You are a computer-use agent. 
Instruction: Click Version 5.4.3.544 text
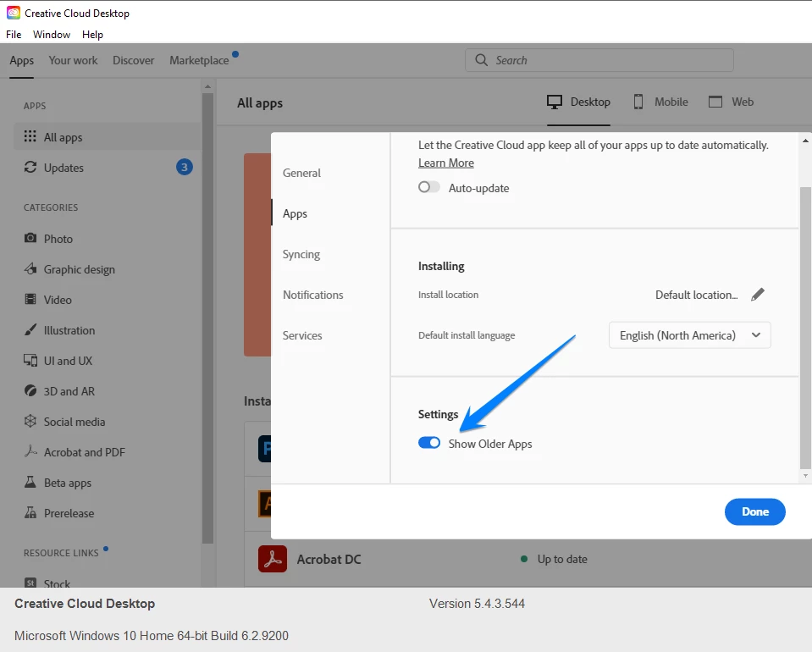(x=477, y=604)
